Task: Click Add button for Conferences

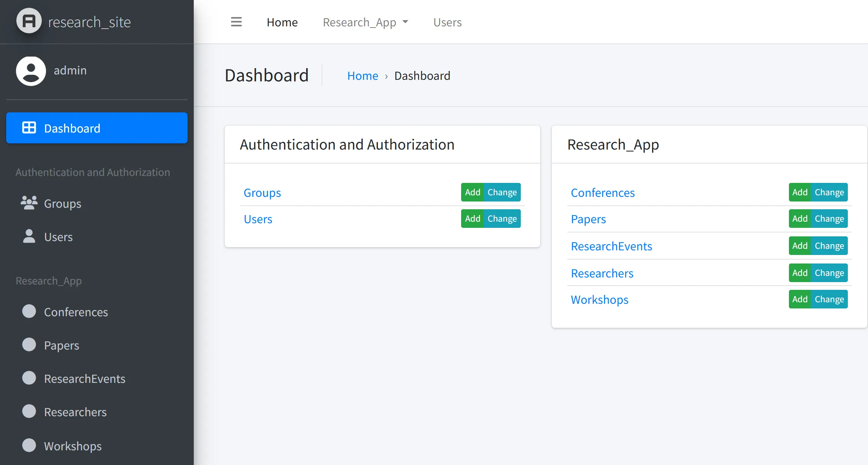Action: [x=800, y=192]
